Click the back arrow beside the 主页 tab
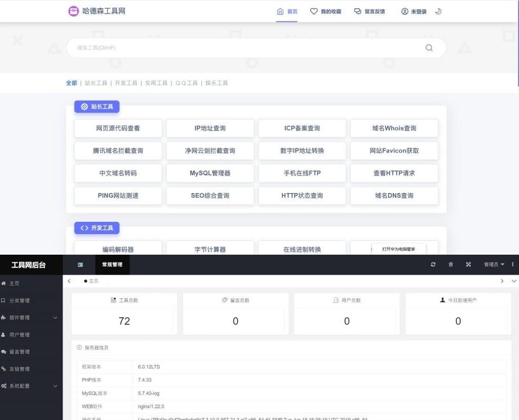This screenshot has height=420, width=519. pos(69,281)
